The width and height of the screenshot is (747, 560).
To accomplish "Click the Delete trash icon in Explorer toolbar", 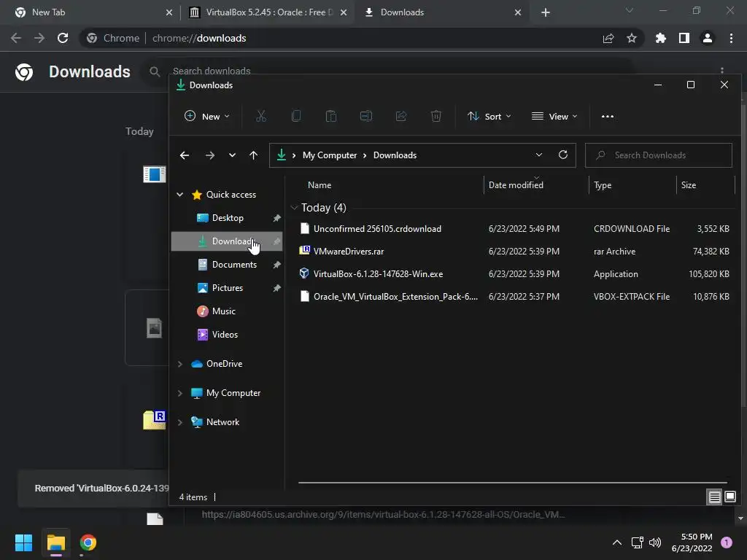I will pos(436,116).
